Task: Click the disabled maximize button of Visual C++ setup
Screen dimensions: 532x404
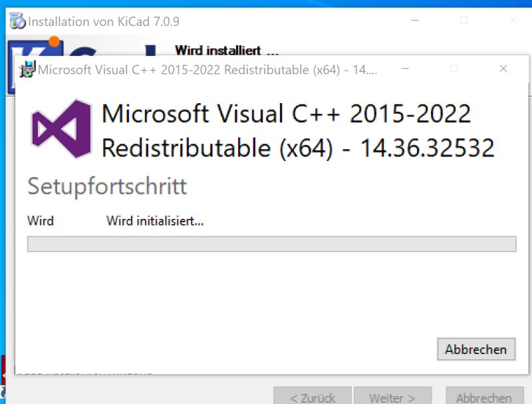Action: [x=454, y=69]
